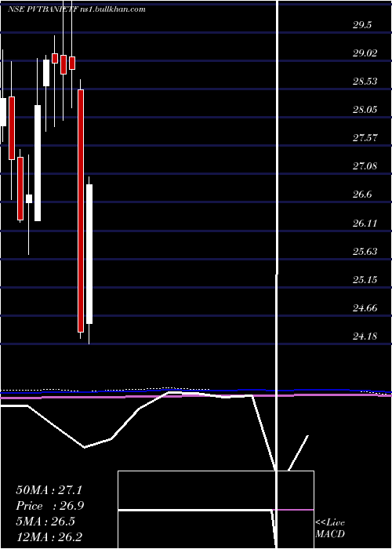This screenshot has height=549, width=392.
Task: Click the 28.05 price axis label
Action: (365, 110)
